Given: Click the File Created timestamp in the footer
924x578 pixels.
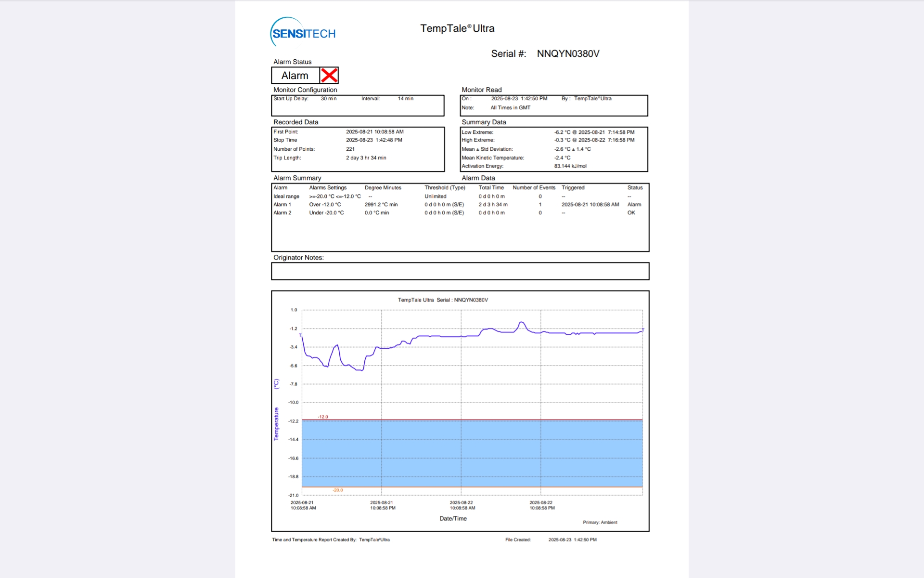Looking at the screenshot, I should pyautogui.click(x=572, y=540).
